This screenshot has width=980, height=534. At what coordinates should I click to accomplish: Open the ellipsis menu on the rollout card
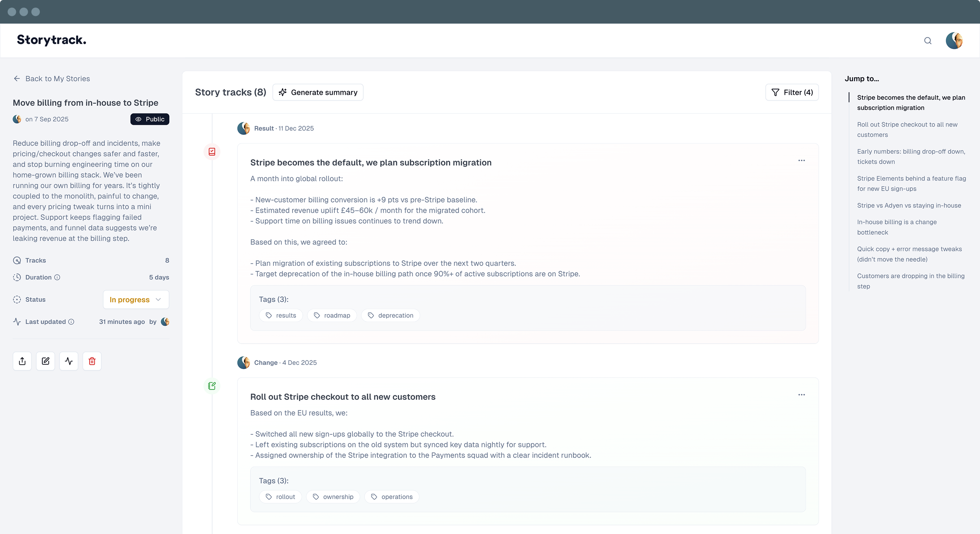801,395
